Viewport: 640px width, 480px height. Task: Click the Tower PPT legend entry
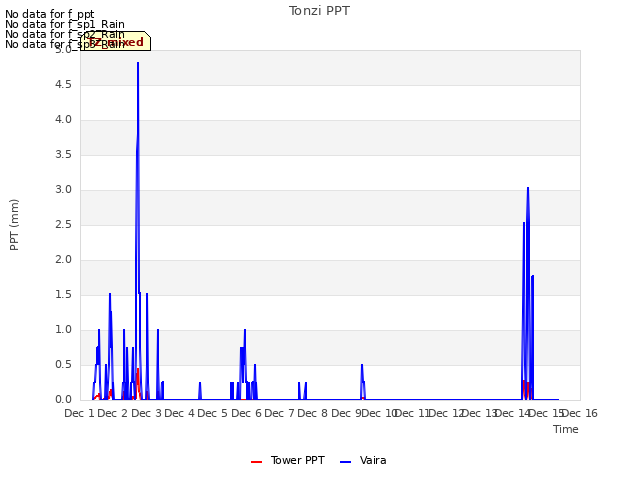[288, 460]
